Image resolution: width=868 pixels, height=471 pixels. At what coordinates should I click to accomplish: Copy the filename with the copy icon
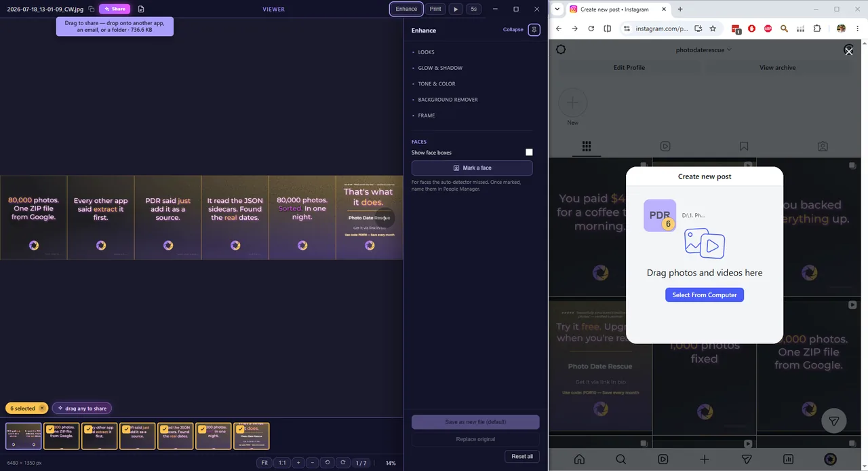click(92, 9)
